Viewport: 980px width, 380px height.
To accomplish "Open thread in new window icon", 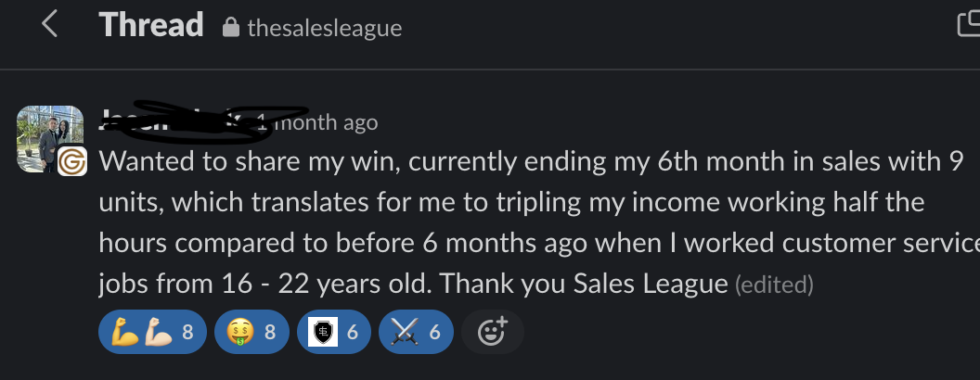I will pos(968,24).
